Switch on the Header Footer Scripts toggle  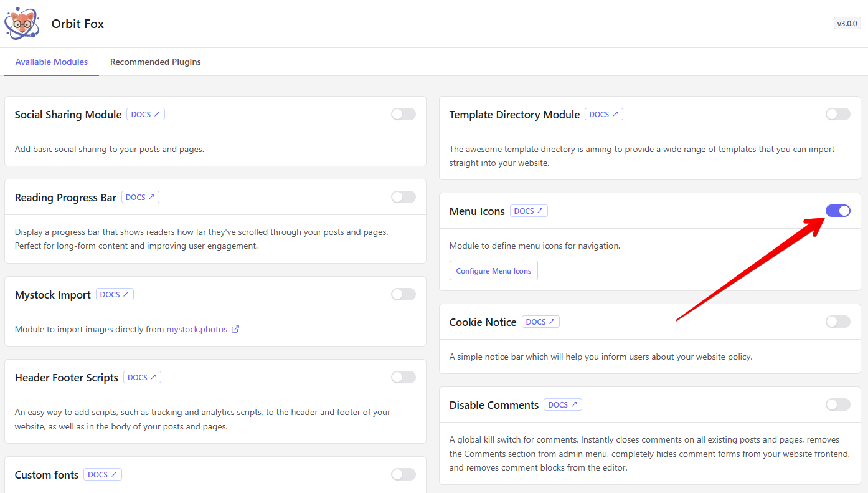tap(403, 377)
